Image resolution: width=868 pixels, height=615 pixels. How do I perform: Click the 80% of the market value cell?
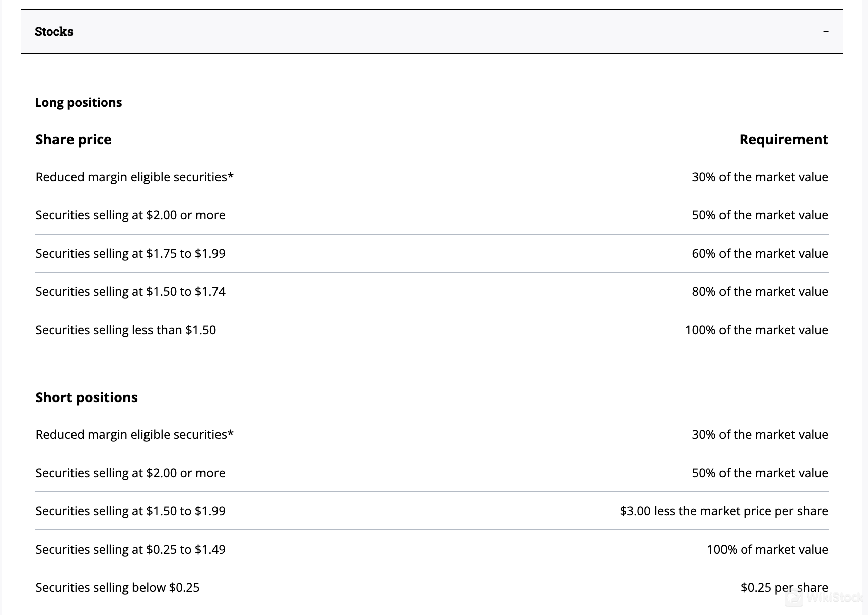point(759,291)
